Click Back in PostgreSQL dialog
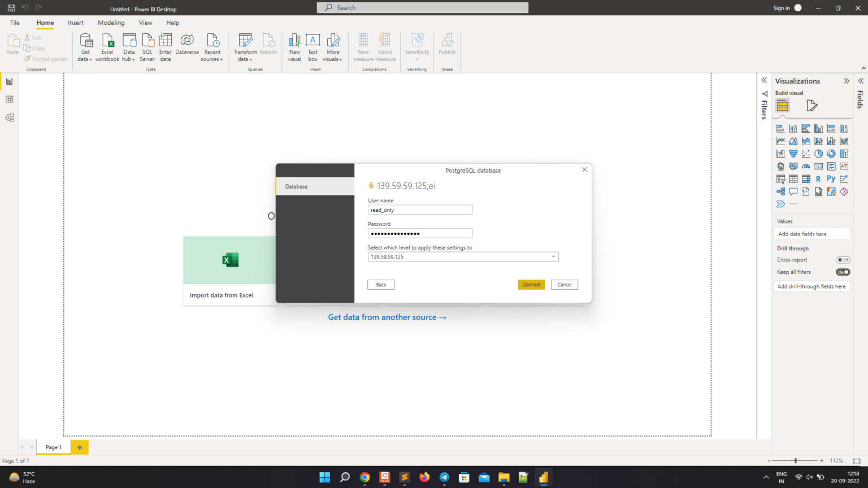The height and width of the screenshot is (488, 868). click(x=381, y=285)
